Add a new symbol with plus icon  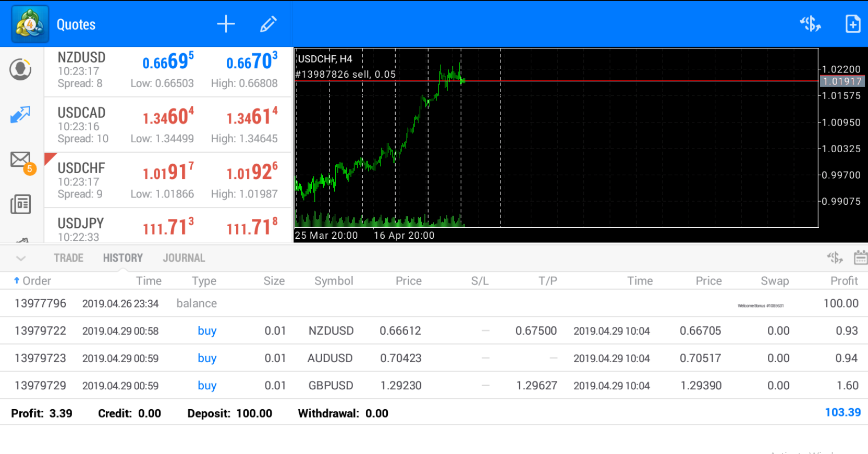[226, 24]
